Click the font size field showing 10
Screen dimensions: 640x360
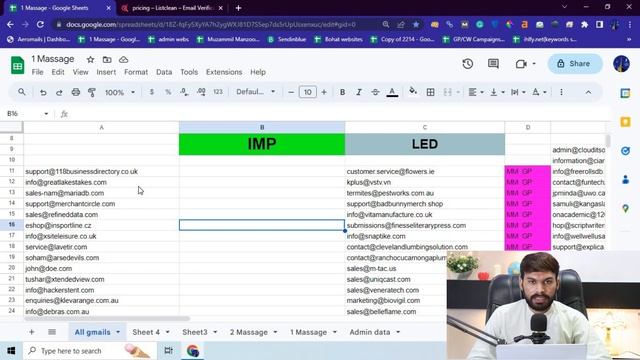tap(308, 92)
